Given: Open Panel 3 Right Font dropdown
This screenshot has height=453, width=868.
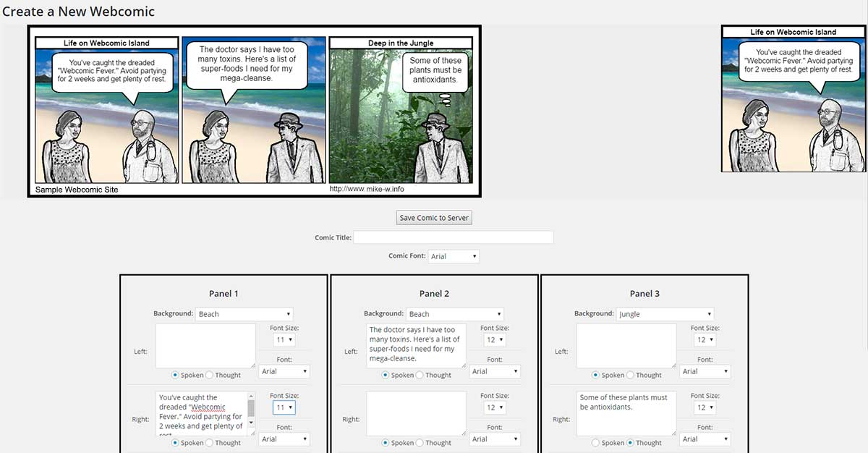Looking at the screenshot, I should pos(705,439).
